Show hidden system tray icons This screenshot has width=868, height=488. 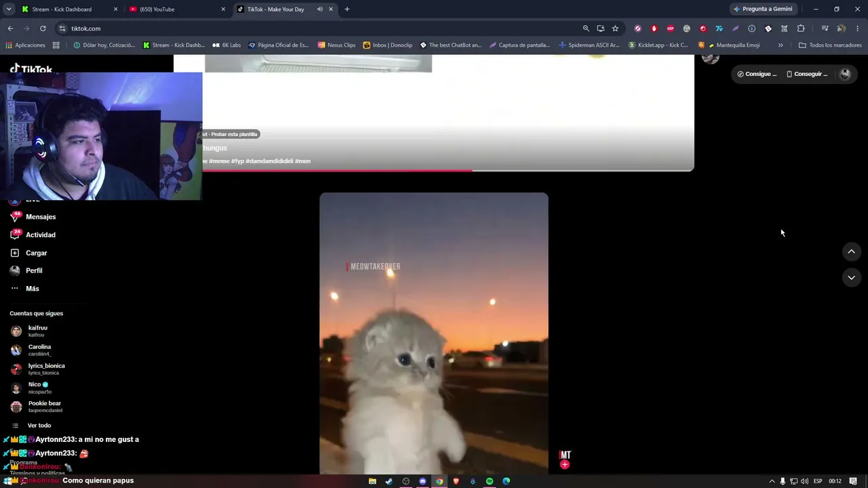pyautogui.click(x=771, y=481)
